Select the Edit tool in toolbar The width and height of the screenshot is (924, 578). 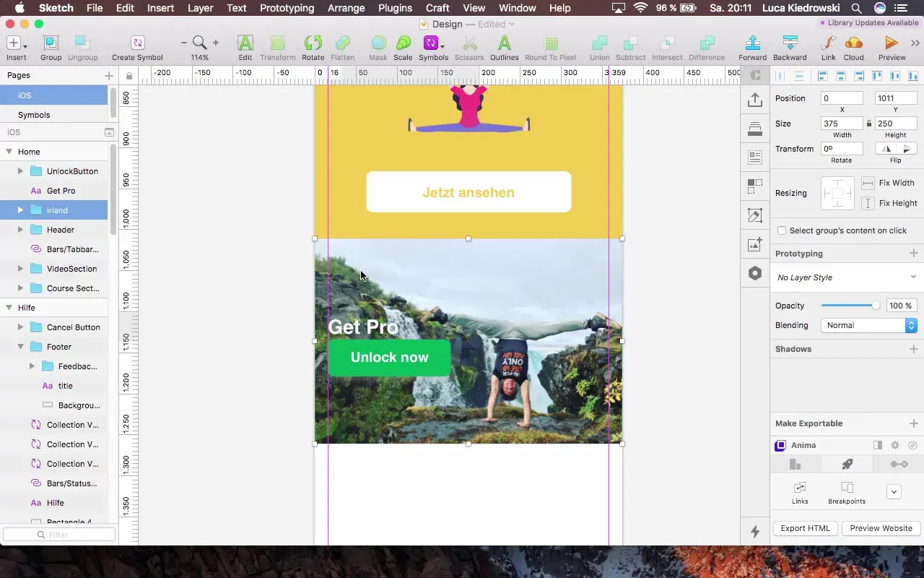245,43
